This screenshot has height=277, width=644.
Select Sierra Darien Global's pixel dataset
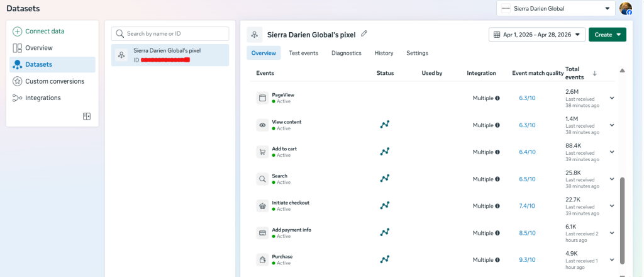(170, 55)
